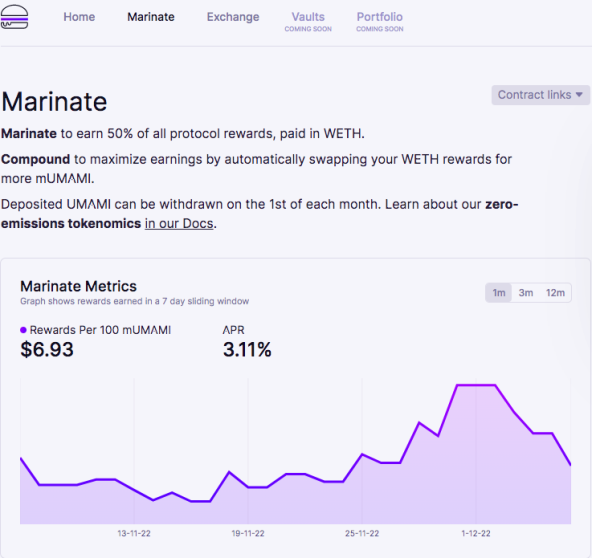Image resolution: width=592 pixels, height=558 pixels.
Task: Click the 25-11-22 date on chart axis
Action: pos(362,533)
